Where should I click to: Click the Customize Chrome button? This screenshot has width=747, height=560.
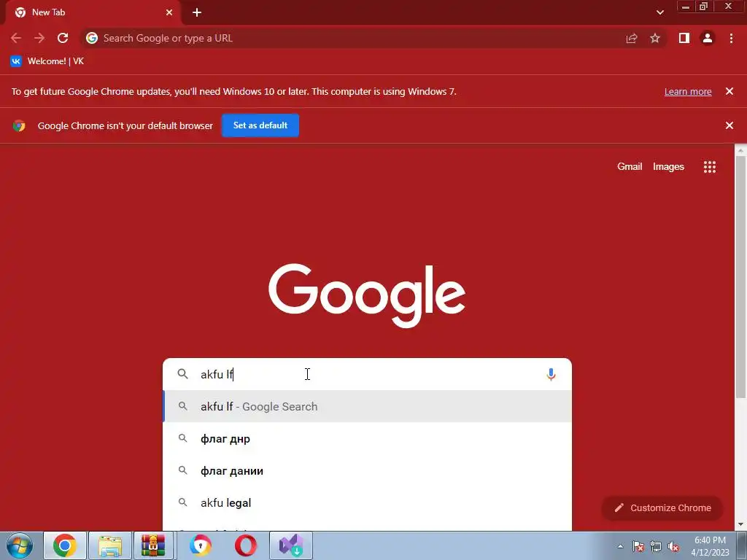(662, 507)
